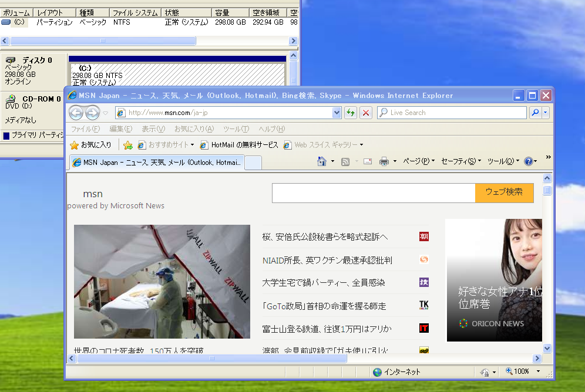Open the search provider dropdown arrow
The width and height of the screenshot is (585, 392).
[x=546, y=113]
